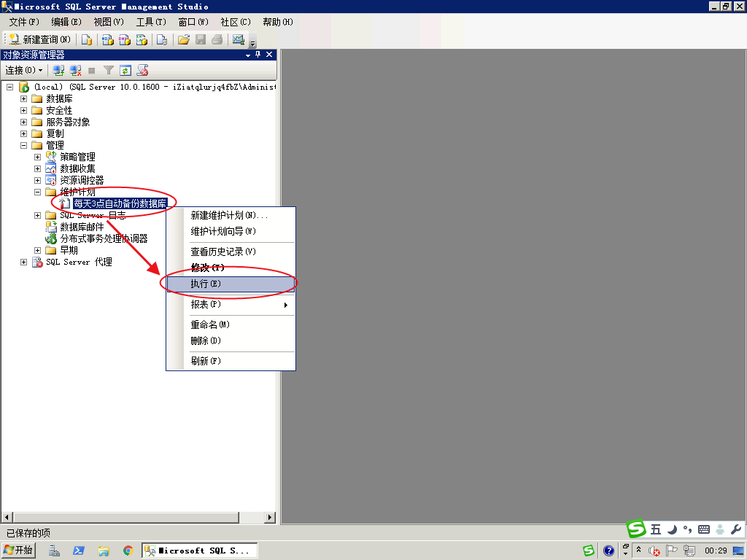Open Windows Explorer from the taskbar
Viewport: 747px width, 560px height.
coord(104,551)
